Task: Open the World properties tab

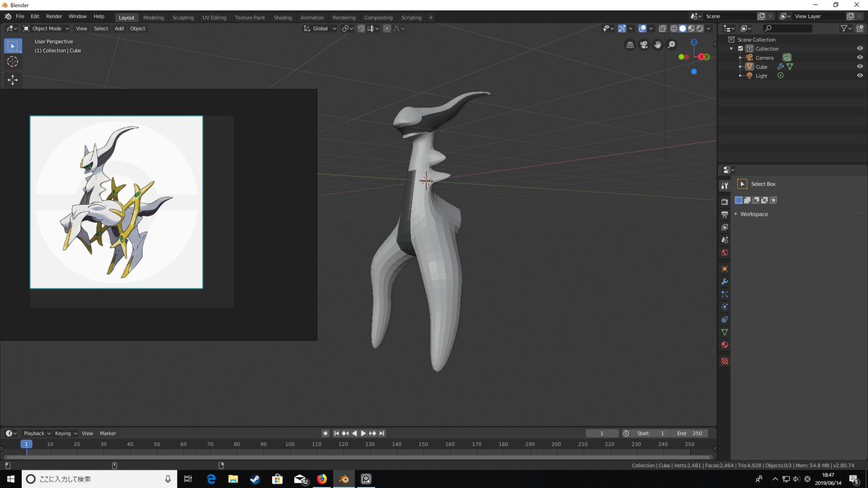Action: coord(725,253)
